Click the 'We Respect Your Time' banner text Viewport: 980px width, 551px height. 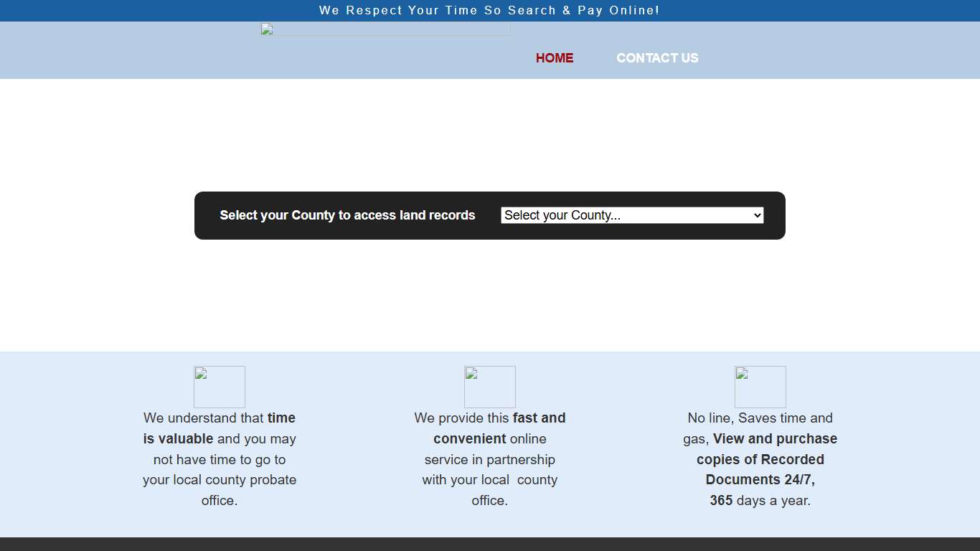click(x=489, y=10)
